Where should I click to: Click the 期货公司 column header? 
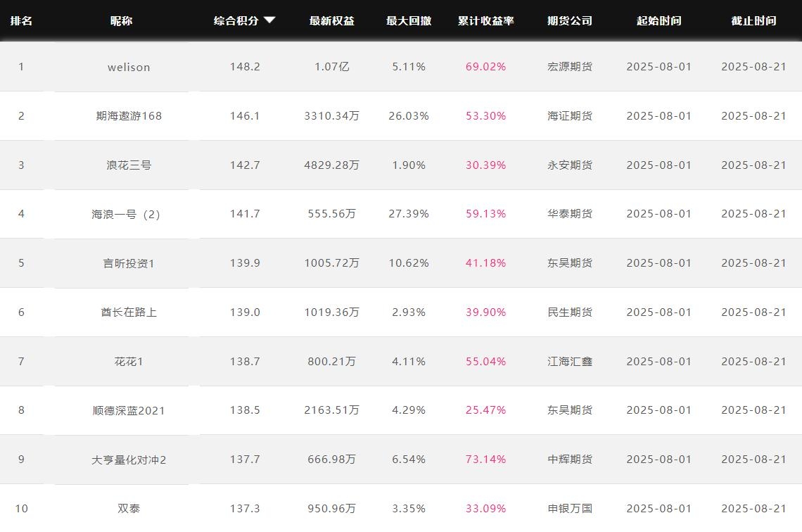[x=570, y=20]
